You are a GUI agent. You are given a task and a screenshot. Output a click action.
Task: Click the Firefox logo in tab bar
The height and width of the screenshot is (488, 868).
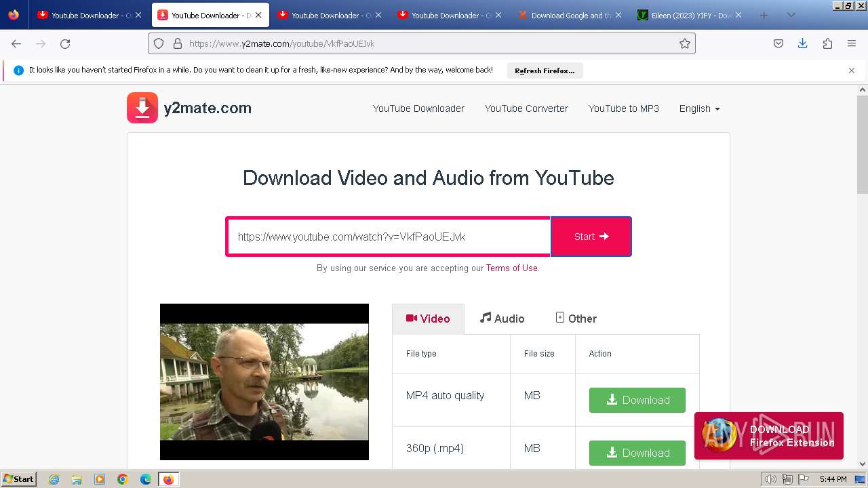(14, 15)
